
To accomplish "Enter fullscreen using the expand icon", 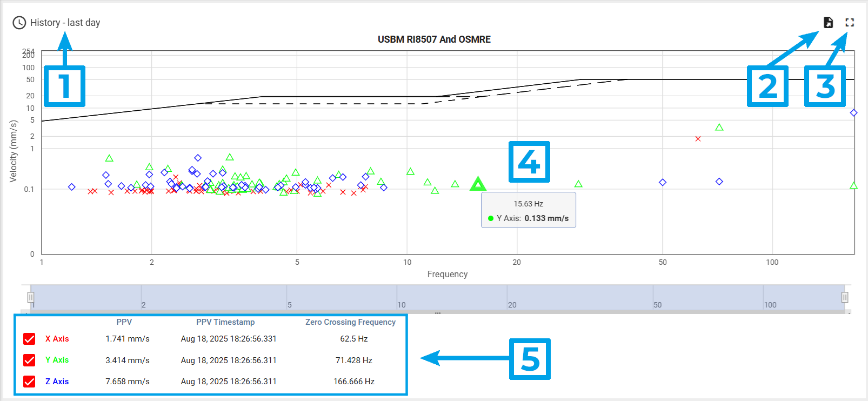I will pos(850,22).
